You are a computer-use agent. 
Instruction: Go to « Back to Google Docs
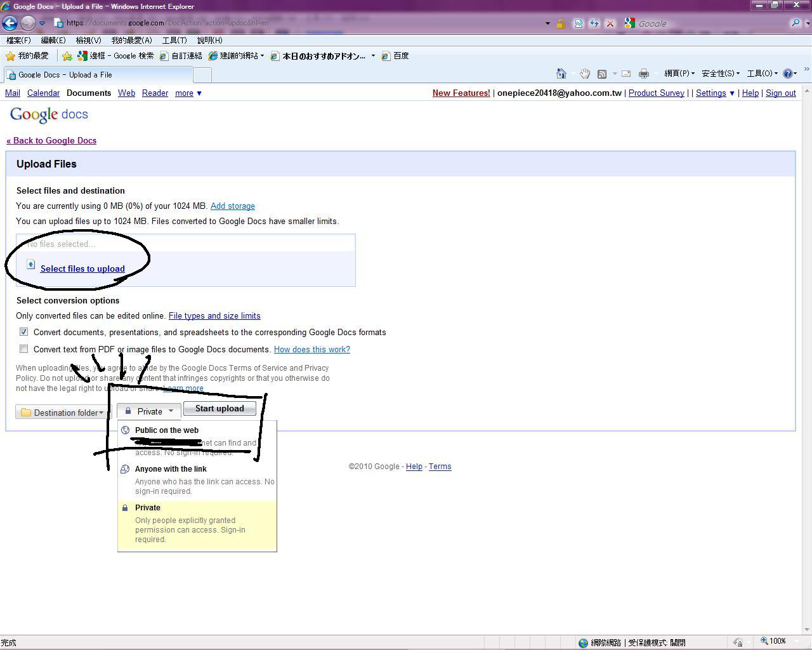click(51, 140)
